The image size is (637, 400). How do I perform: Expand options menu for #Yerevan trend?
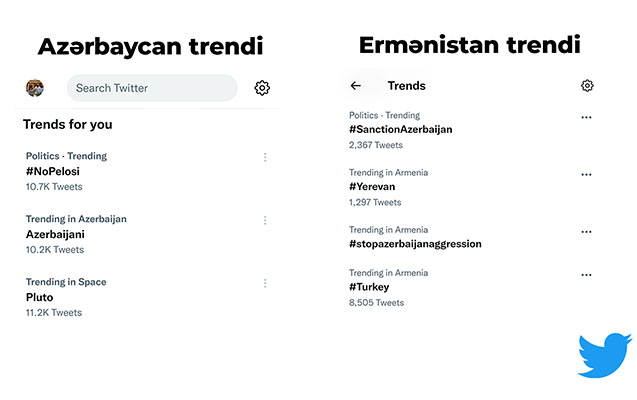586,174
